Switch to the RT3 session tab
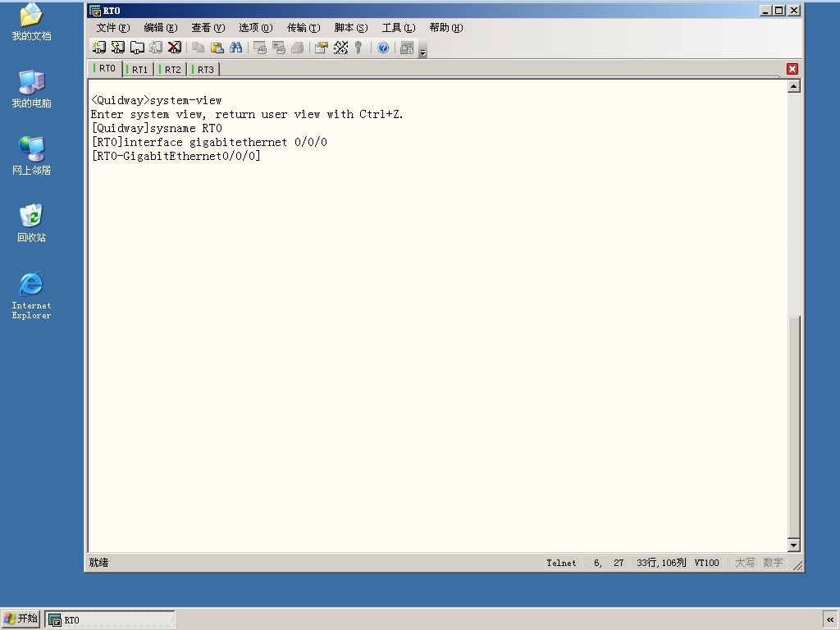 coord(203,70)
